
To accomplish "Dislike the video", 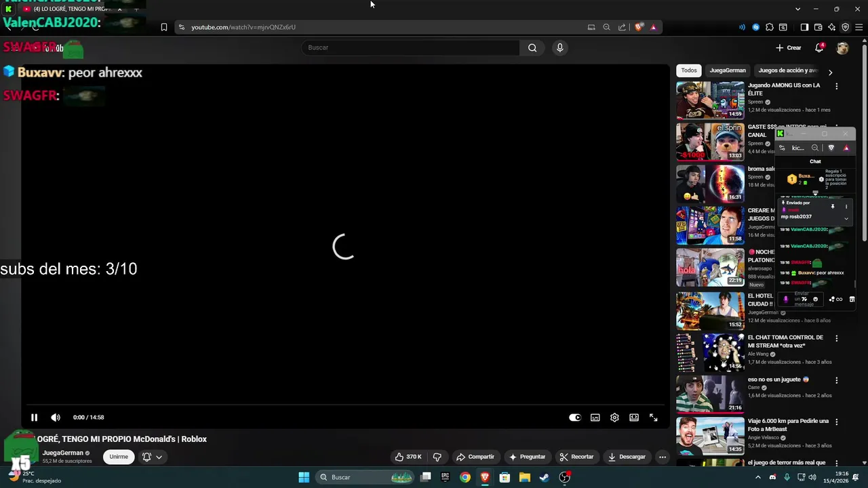I will (437, 457).
